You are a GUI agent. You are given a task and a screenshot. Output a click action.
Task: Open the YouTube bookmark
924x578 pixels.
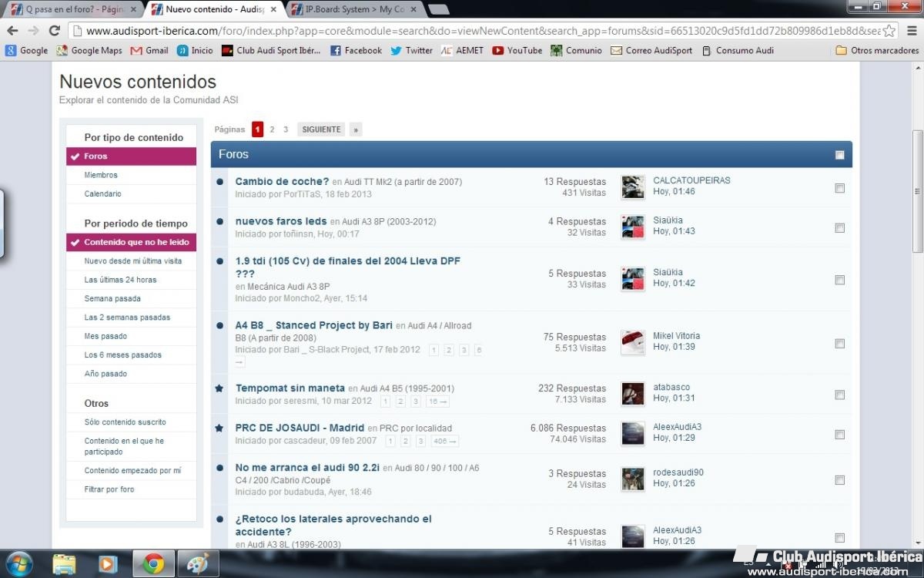coord(517,50)
